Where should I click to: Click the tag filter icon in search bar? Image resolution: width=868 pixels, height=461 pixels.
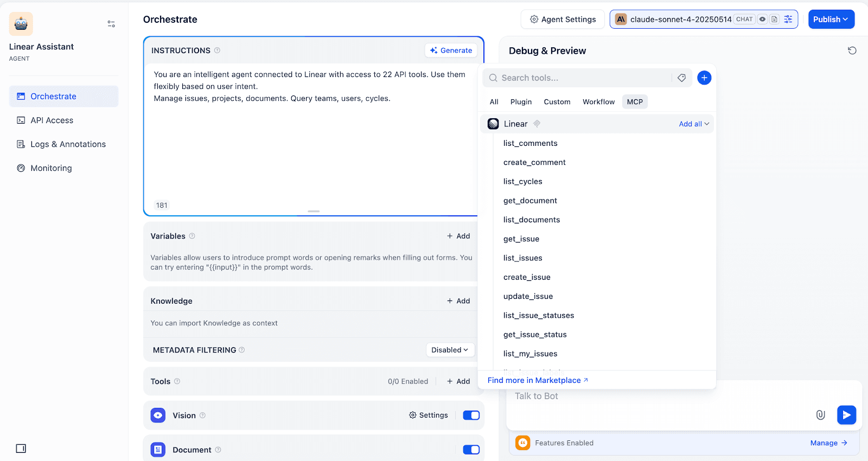pyautogui.click(x=682, y=78)
